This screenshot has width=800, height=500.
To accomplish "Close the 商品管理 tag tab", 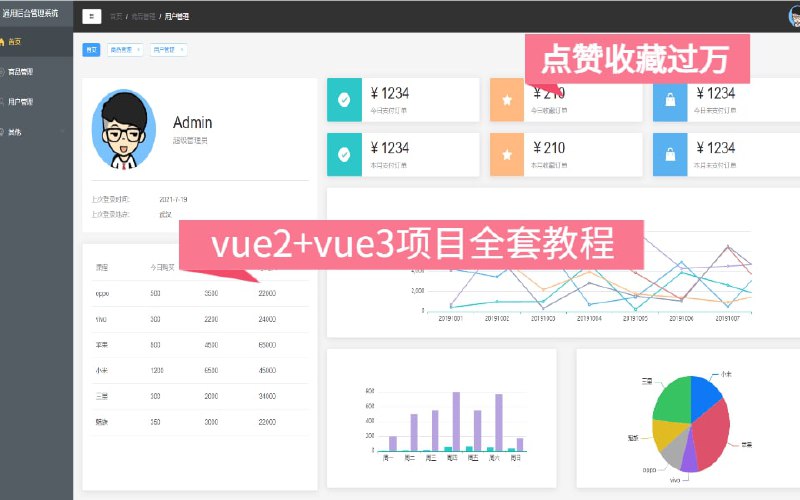I will coord(138,49).
